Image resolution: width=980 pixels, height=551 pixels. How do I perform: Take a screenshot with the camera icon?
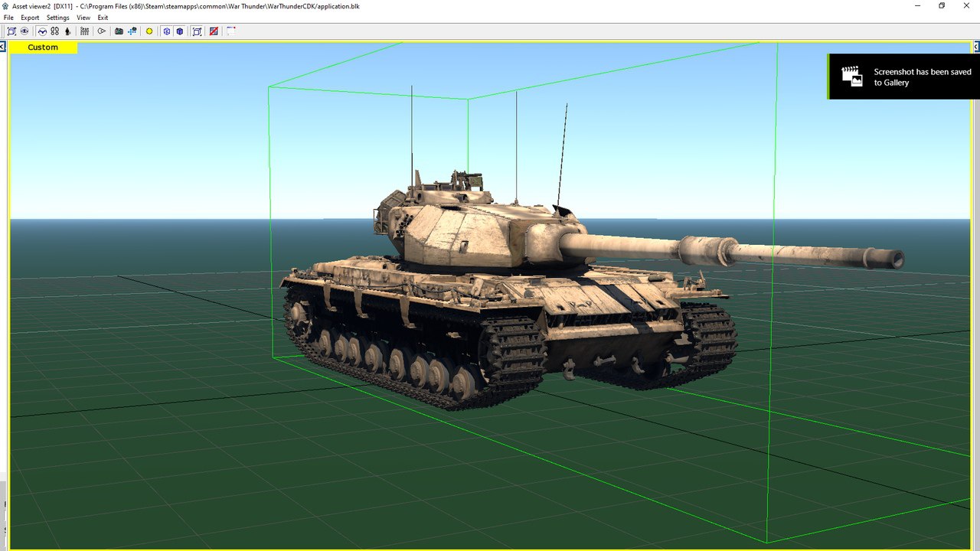pos(119,31)
